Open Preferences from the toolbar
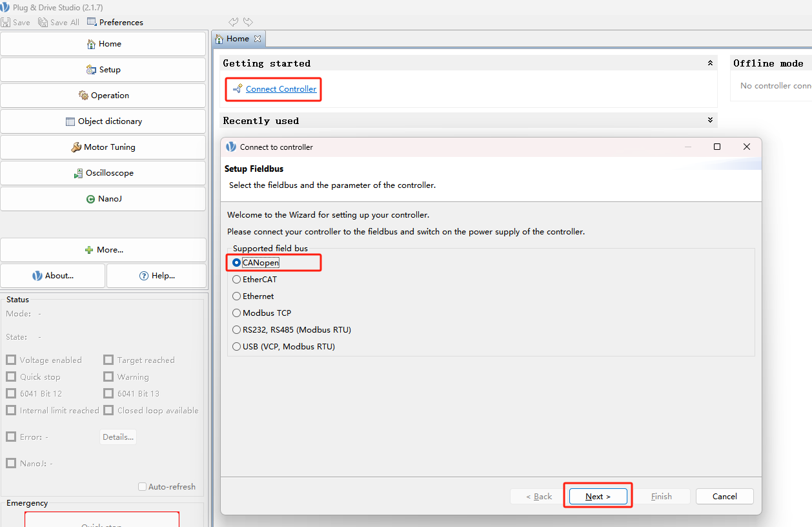Screen dimensions: 812x527 pos(115,22)
